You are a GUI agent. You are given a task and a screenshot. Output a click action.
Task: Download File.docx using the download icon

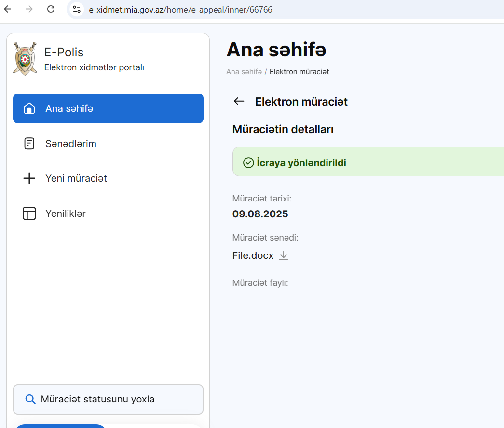click(x=284, y=255)
